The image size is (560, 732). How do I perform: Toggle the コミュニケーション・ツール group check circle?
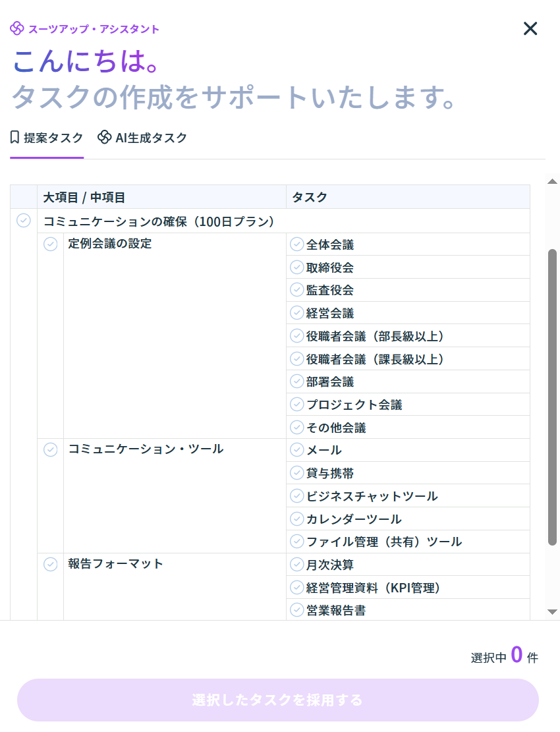pos(51,449)
